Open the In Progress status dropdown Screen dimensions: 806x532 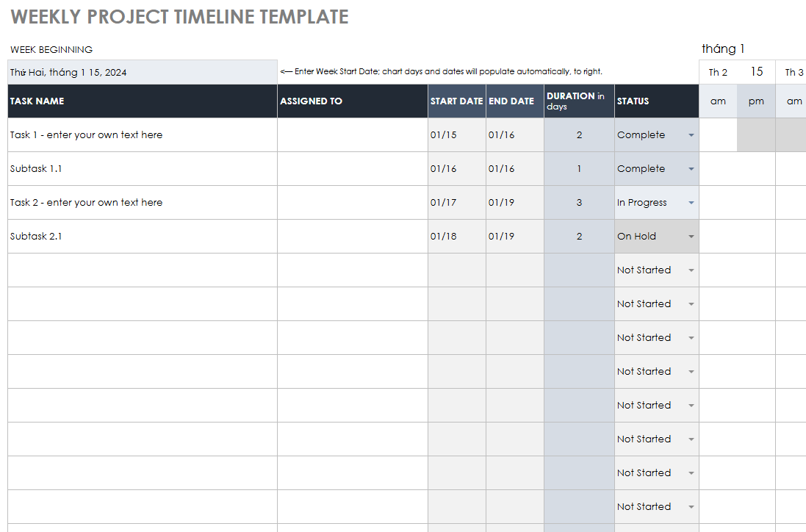point(691,203)
